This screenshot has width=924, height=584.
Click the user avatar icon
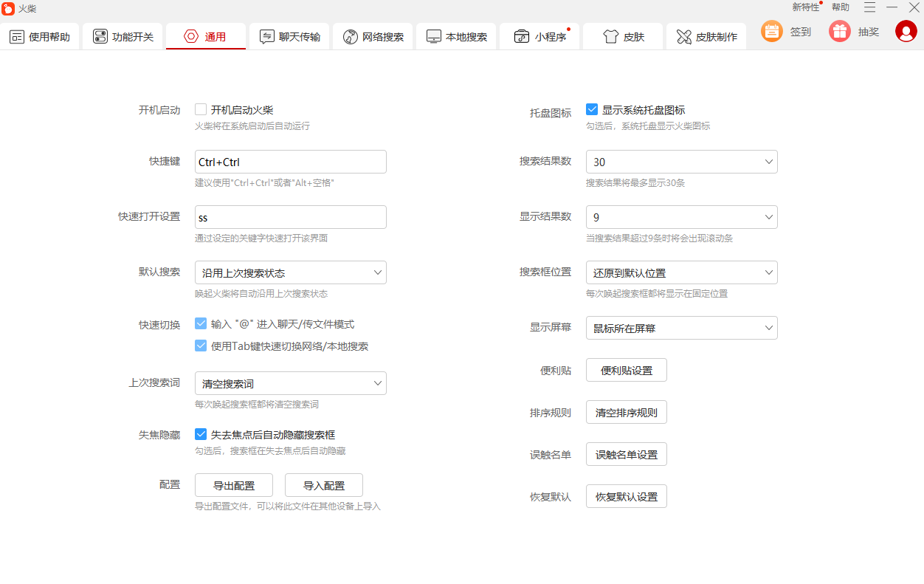tap(906, 31)
